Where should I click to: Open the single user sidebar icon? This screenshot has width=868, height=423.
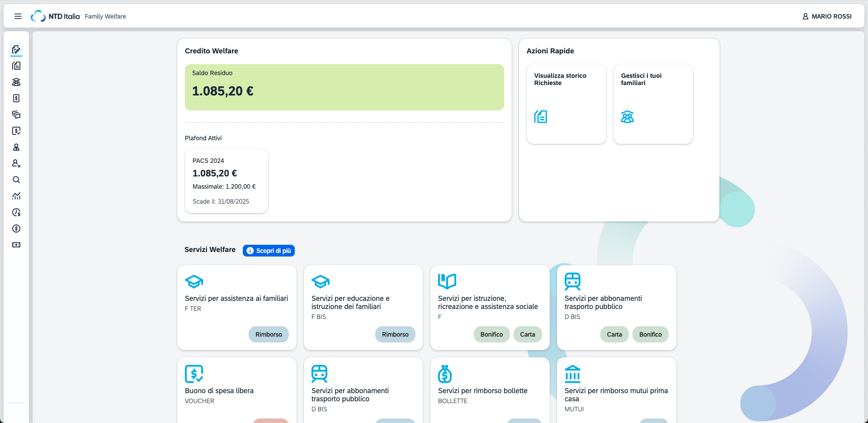point(16,147)
